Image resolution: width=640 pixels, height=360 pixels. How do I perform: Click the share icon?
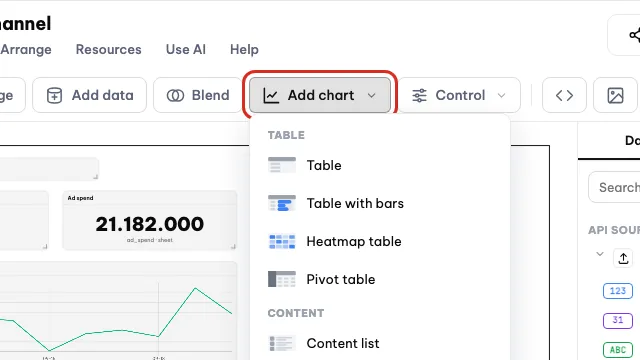coord(634,35)
